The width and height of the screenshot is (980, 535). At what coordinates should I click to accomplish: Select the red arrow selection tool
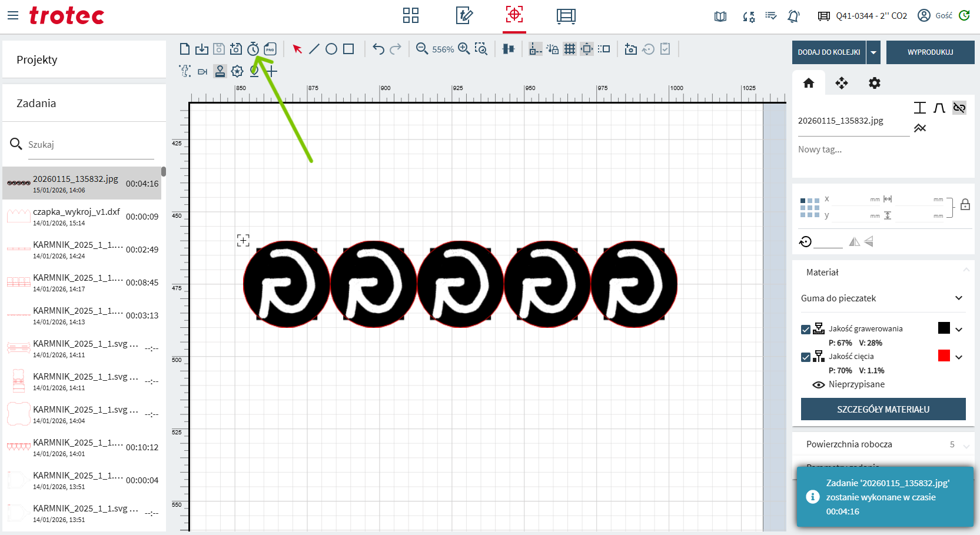tap(297, 49)
